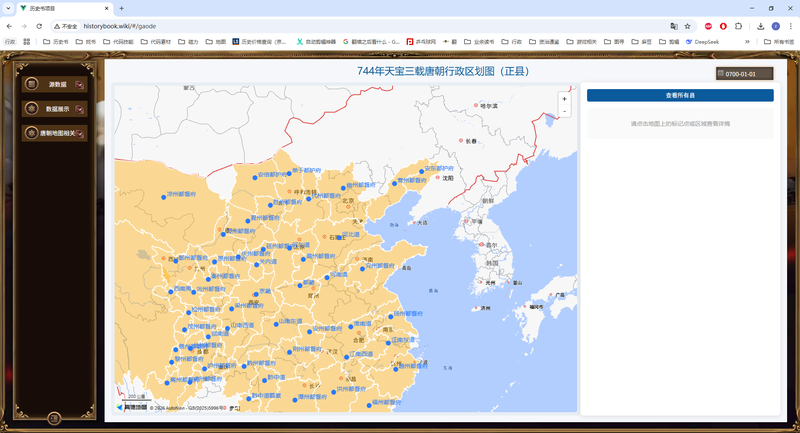Click the 0700-01-01 date input field
800x433 pixels.
[747, 74]
